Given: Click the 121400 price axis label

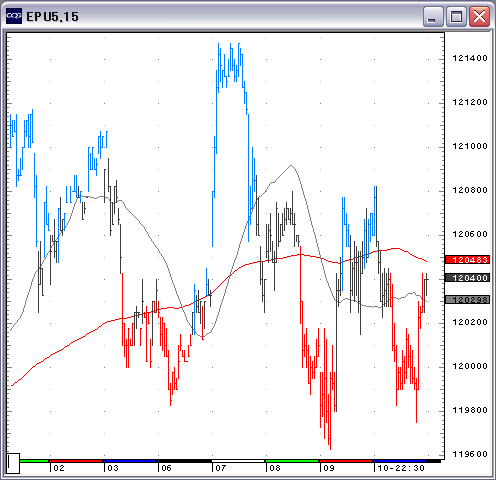Looking at the screenshot, I should (470, 58).
